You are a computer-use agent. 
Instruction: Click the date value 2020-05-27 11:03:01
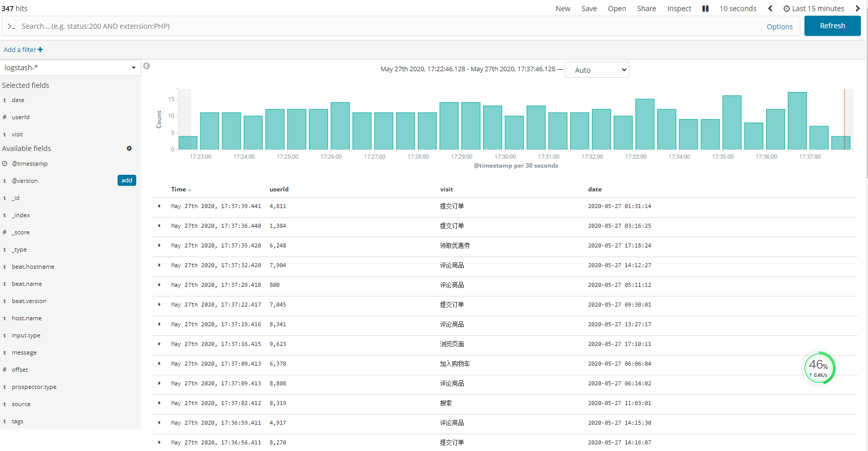pyautogui.click(x=620, y=403)
